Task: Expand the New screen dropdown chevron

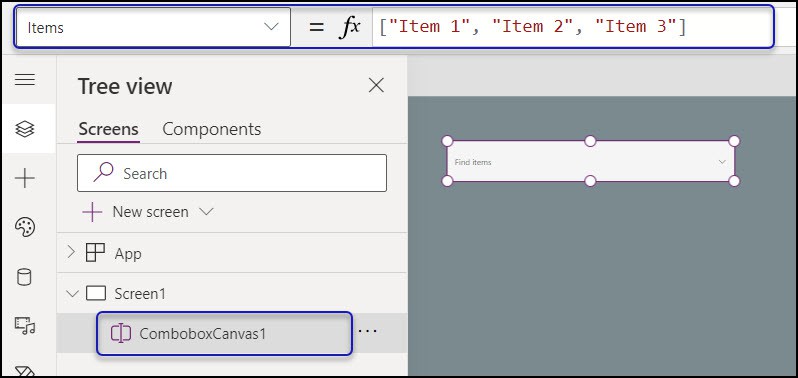Action: click(206, 212)
